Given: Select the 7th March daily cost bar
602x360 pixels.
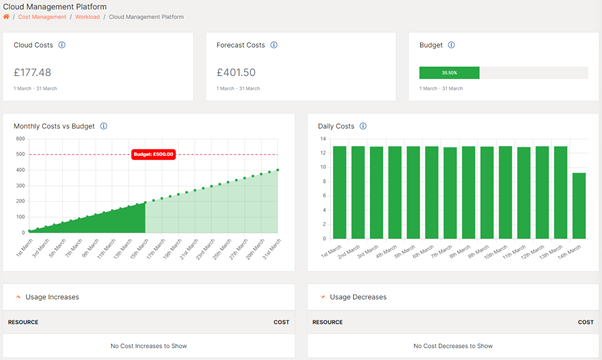Looking at the screenshot, I should pos(450,193).
